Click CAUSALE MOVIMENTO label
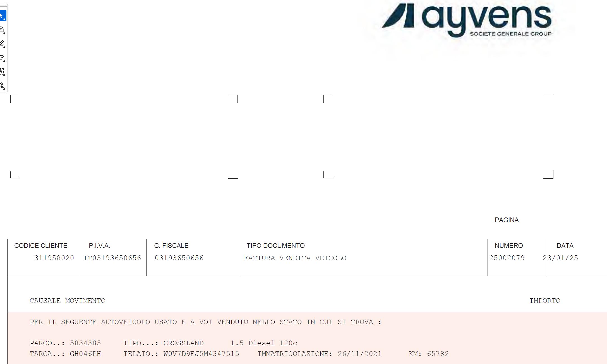 (x=68, y=301)
